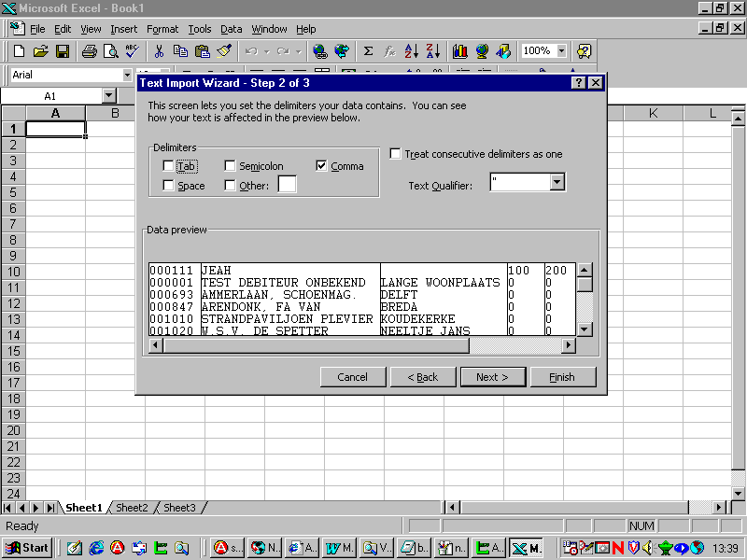Switch to the Sheet2 tab
This screenshot has width=747, height=560.
[x=132, y=508]
